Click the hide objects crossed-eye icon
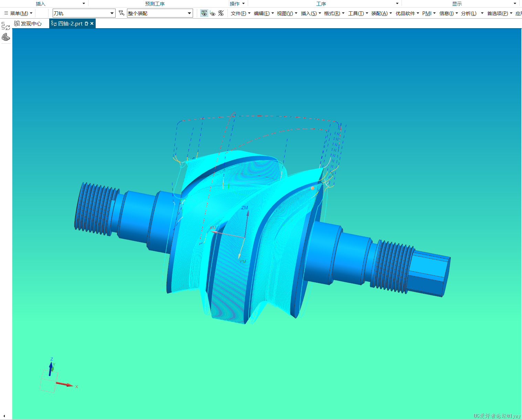 pos(221,13)
